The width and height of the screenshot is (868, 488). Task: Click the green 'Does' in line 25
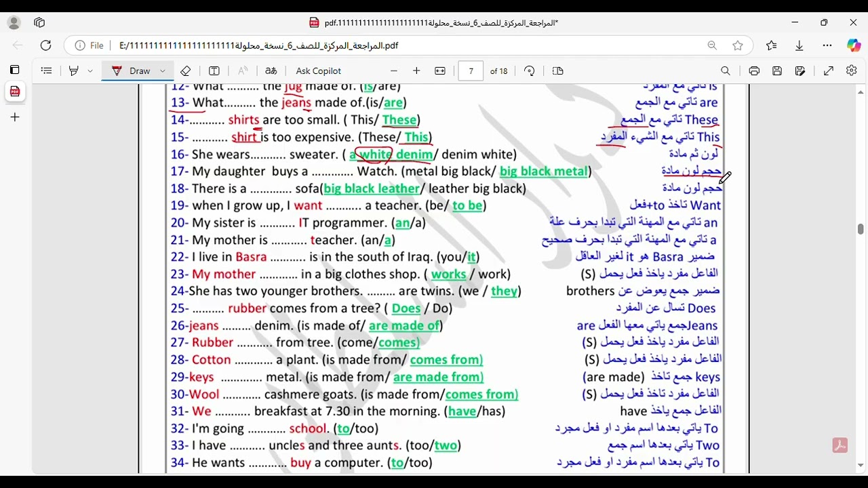pyautogui.click(x=406, y=308)
